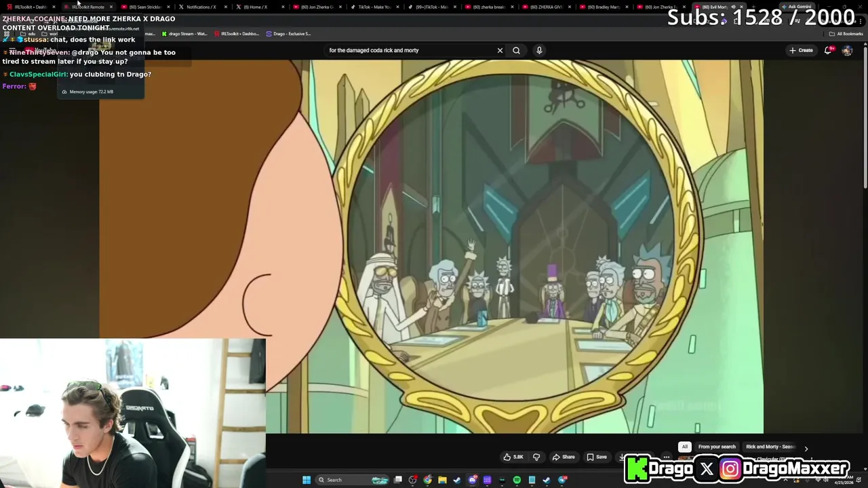This screenshot has height=488, width=868.
Task: Open the All Bookmarks folder
Action: pos(846,33)
